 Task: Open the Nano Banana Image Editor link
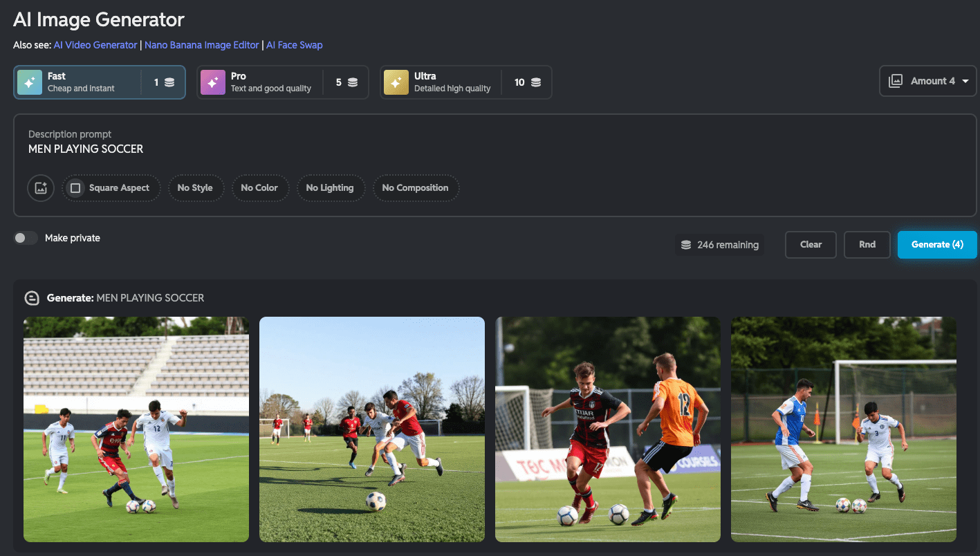click(x=201, y=44)
